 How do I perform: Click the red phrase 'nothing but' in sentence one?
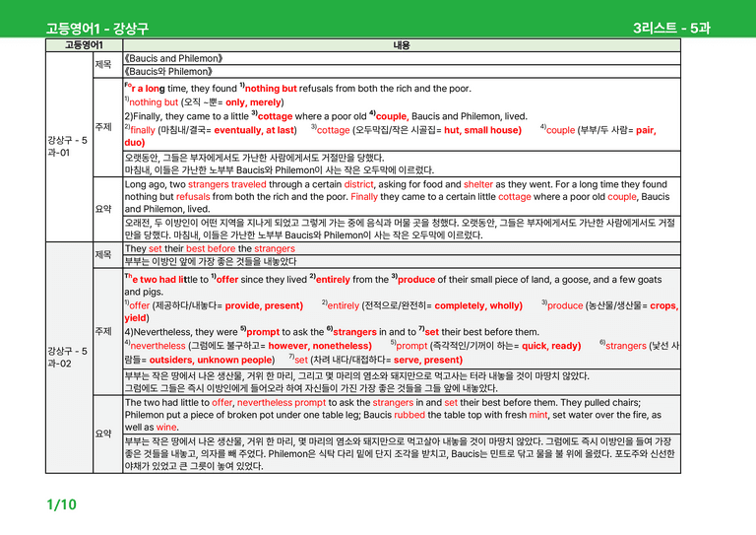(x=271, y=89)
